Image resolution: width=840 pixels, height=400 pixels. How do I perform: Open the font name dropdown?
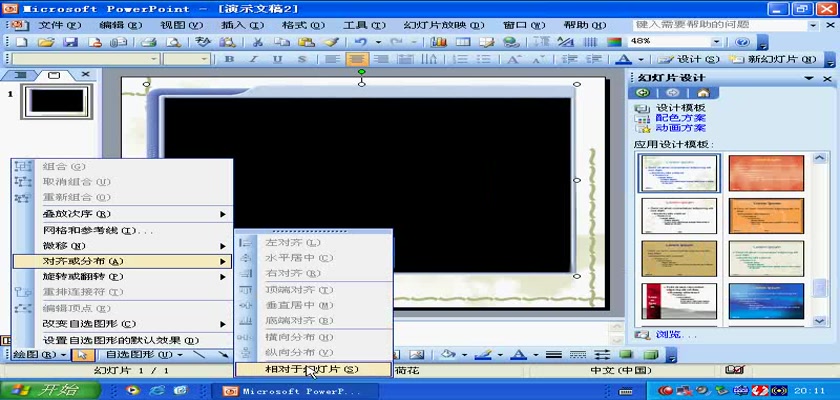[x=154, y=59]
